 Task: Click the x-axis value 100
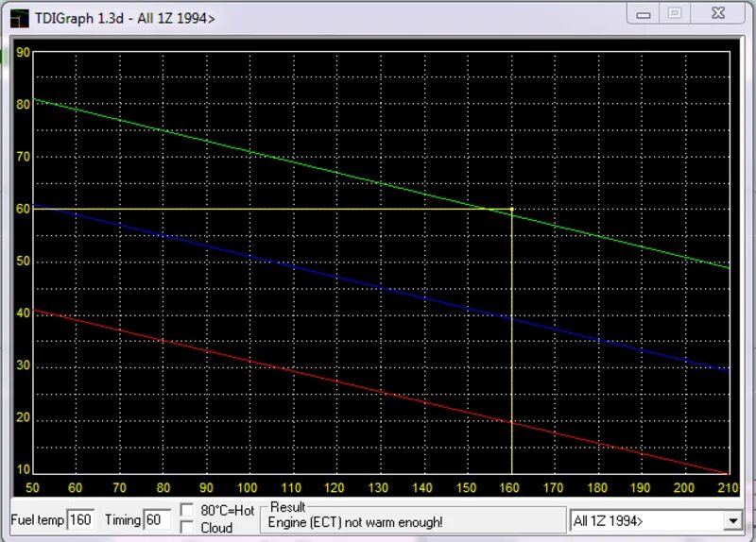click(x=247, y=488)
